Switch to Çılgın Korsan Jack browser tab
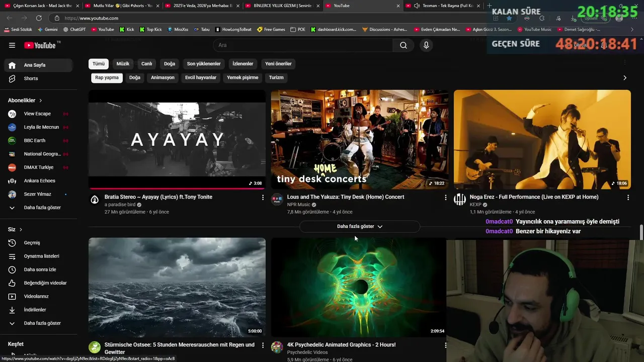Image resolution: width=644 pixels, height=362 pixels. (41, 6)
